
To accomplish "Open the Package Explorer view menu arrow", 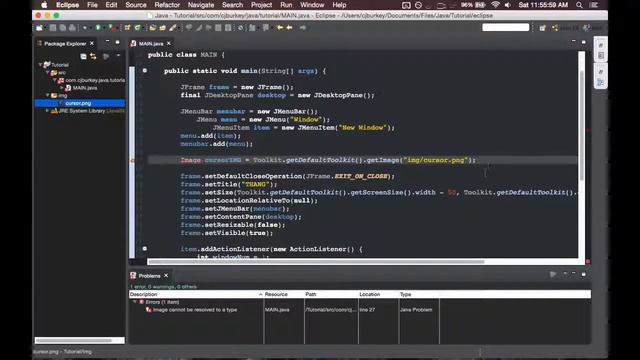I will pyautogui.click(x=118, y=56).
